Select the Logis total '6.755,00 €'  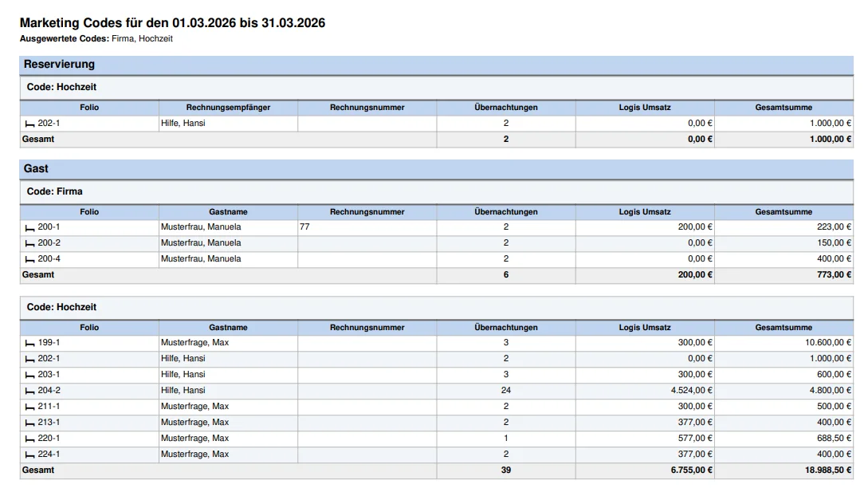pos(691,471)
